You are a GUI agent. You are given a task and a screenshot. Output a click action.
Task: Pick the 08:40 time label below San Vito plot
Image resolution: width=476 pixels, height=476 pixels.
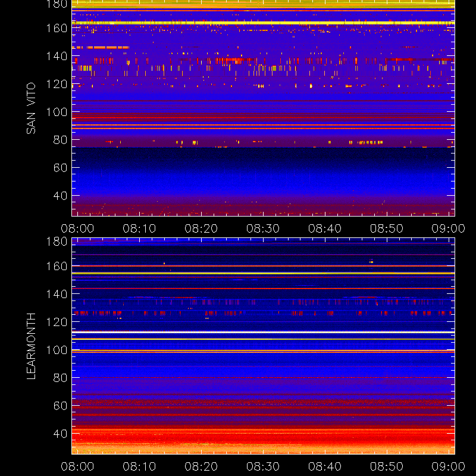(325, 228)
